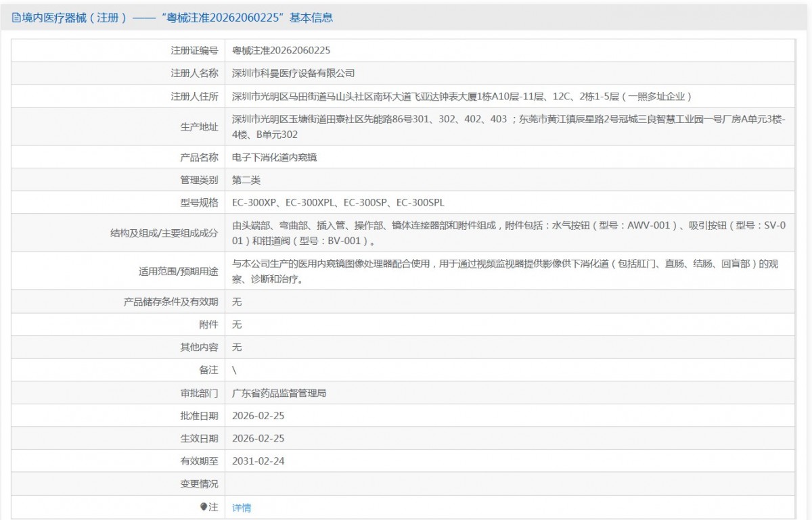Viewport: 812px width, 520px height.
Task: Click the model list starting with EC-300XP
Action: click(x=338, y=202)
